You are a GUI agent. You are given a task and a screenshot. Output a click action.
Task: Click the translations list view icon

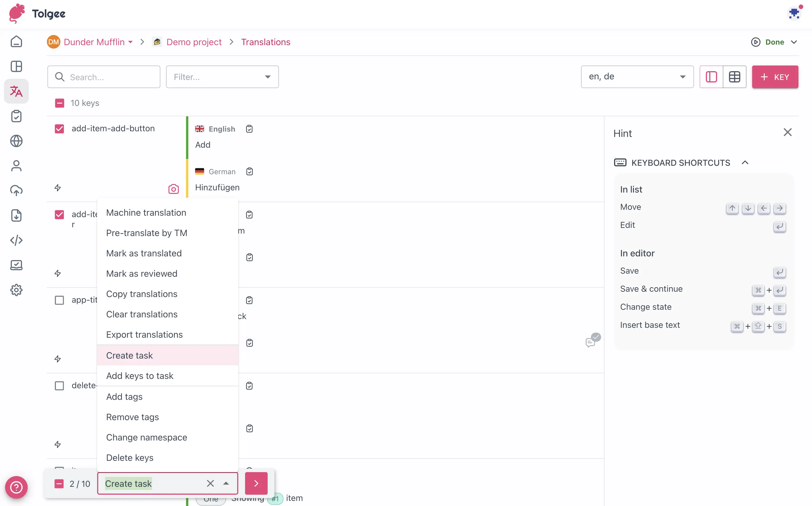(711, 76)
